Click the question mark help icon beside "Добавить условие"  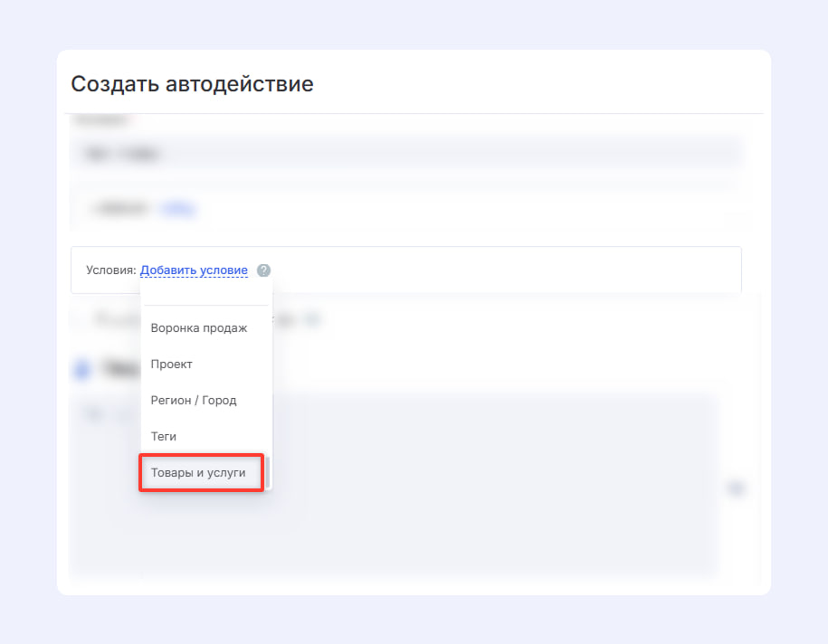263,270
